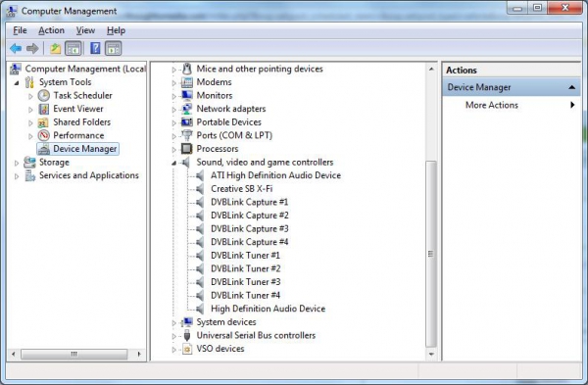Collapse the Device Manager actions section
This screenshot has width=588, height=385.
(571, 87)
